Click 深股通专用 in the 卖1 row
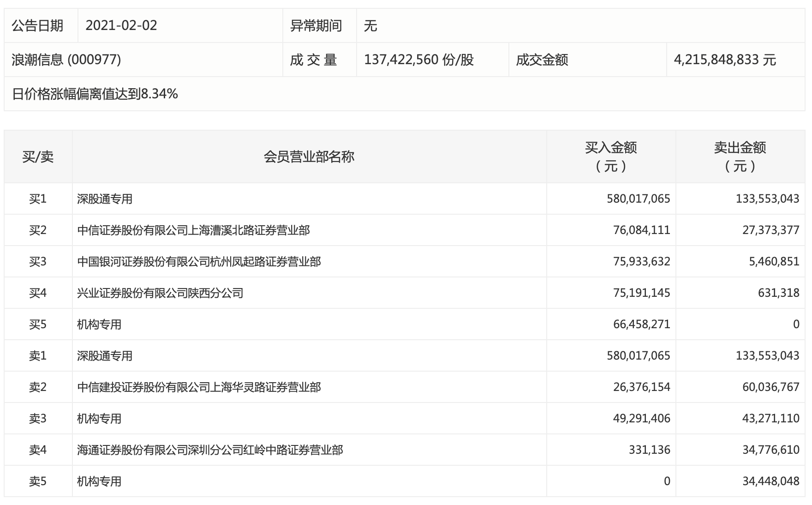 105,355
